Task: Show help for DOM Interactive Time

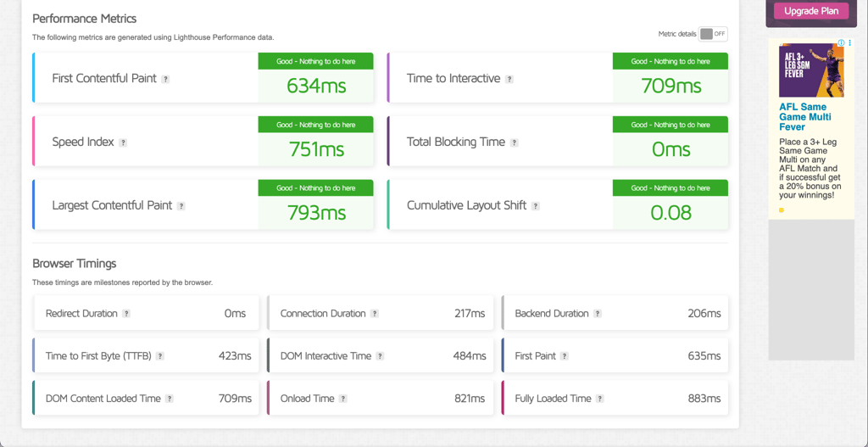Action: [x=381, y=356]
